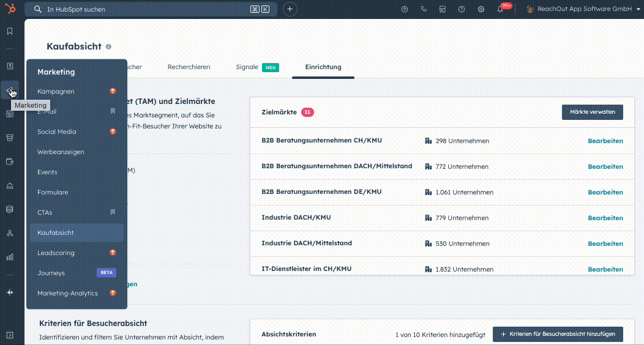Switch to the Signale tab
Image resolution: width=644 pixels, height=345 pixels.
tap(247, 67)
